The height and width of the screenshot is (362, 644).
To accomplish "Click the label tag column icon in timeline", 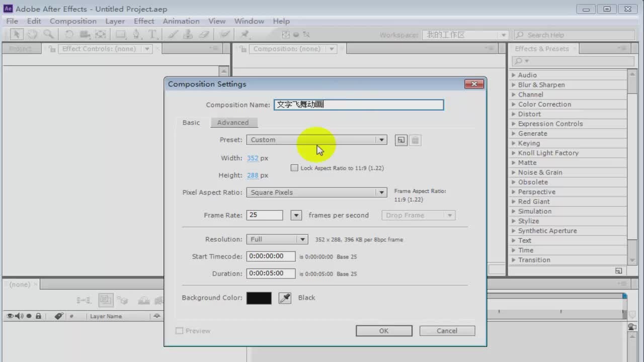I will pyautogui.click(x=59, y=316).
